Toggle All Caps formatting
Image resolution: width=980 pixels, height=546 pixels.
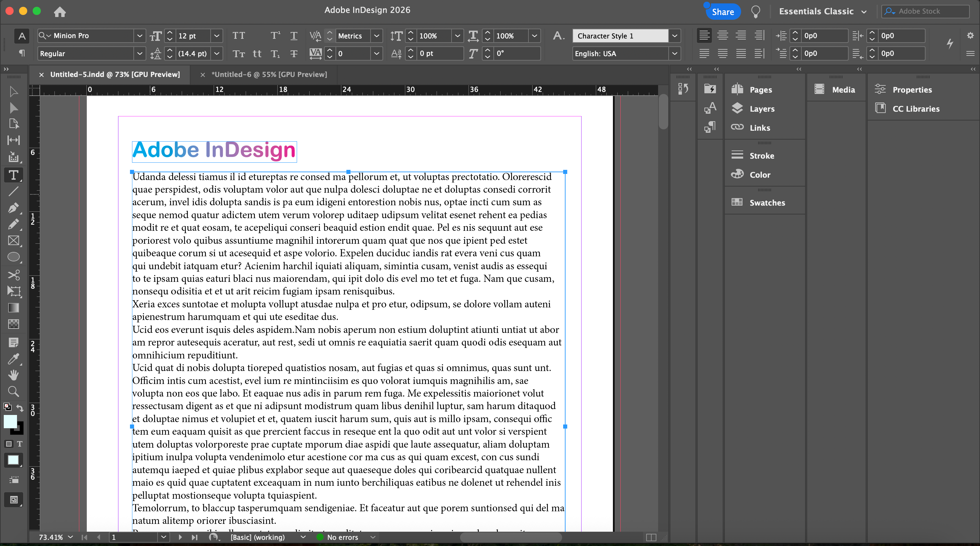(239, 36)
